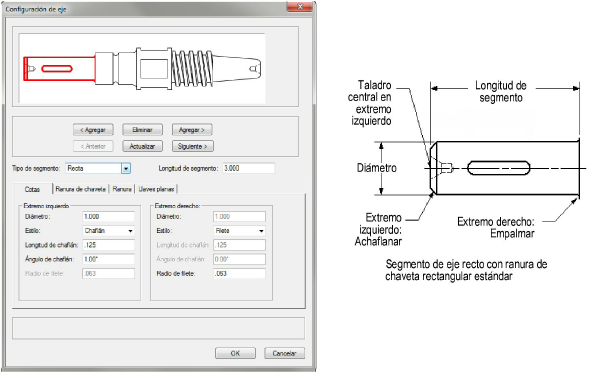Viewport: 601px width, 372px height.
Task: Click the left Ángulo de chaflán field
Action: point(108,259)
